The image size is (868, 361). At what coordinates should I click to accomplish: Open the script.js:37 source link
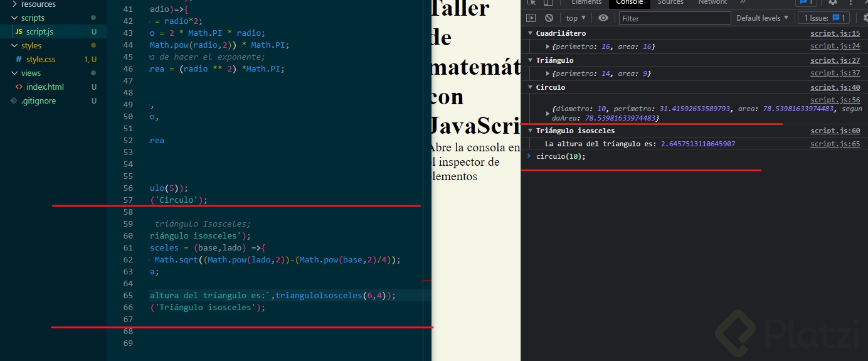tap(835, 73)
